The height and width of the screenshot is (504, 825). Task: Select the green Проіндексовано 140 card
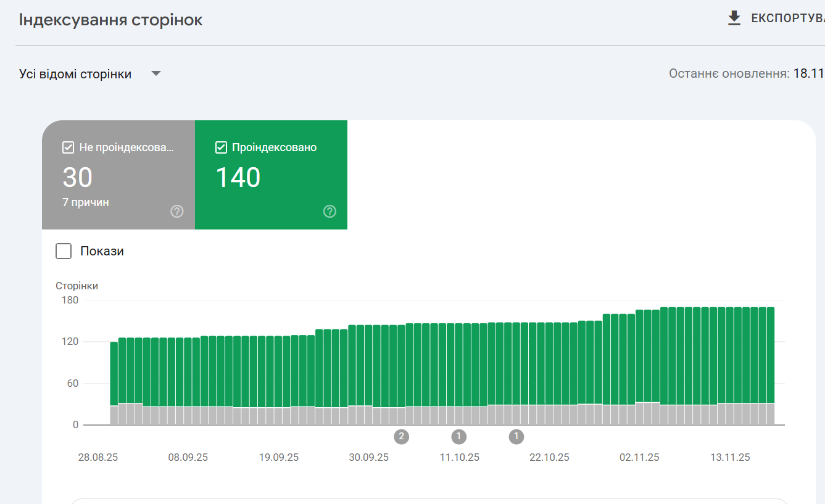click(x=271, y=175)
